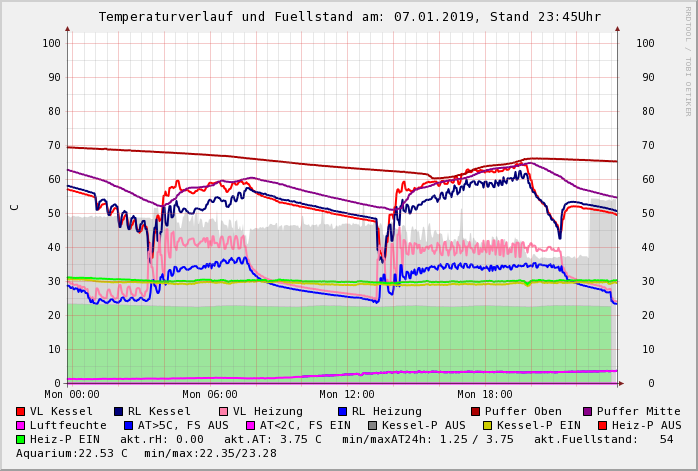Image resolution: width=698 pixels, height=471 pixels.
Task: Click the red VL Kessel legend swatch
Action: coord(21,411)
